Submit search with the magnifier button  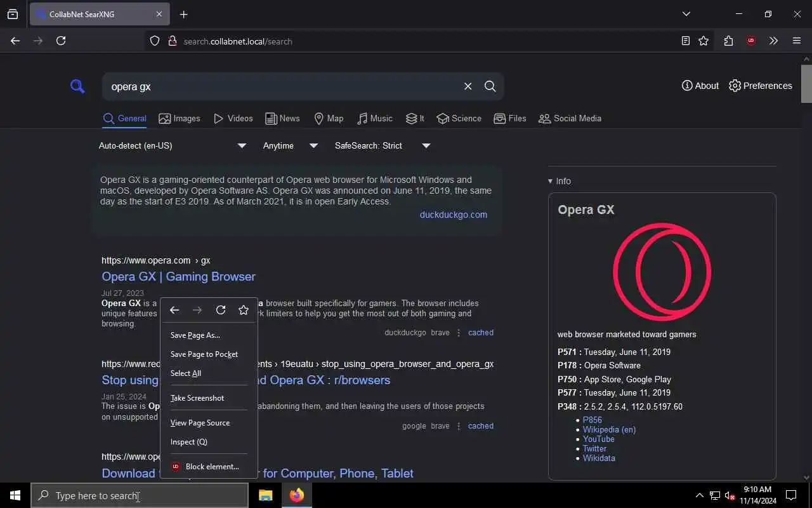pos(490,86)
